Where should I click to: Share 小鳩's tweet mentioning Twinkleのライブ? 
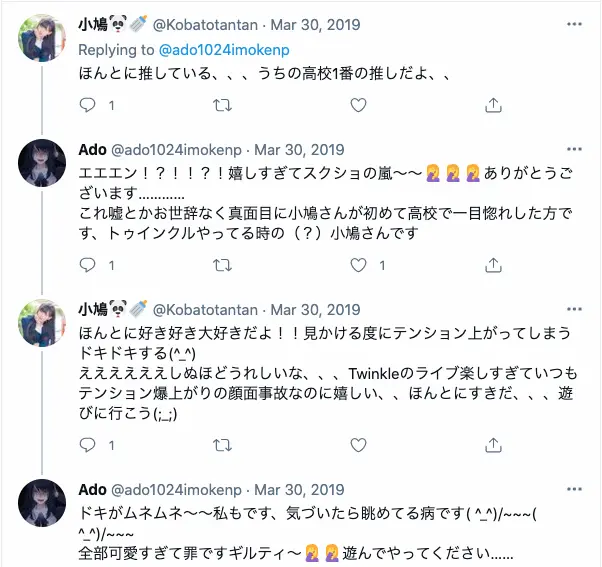494,444
